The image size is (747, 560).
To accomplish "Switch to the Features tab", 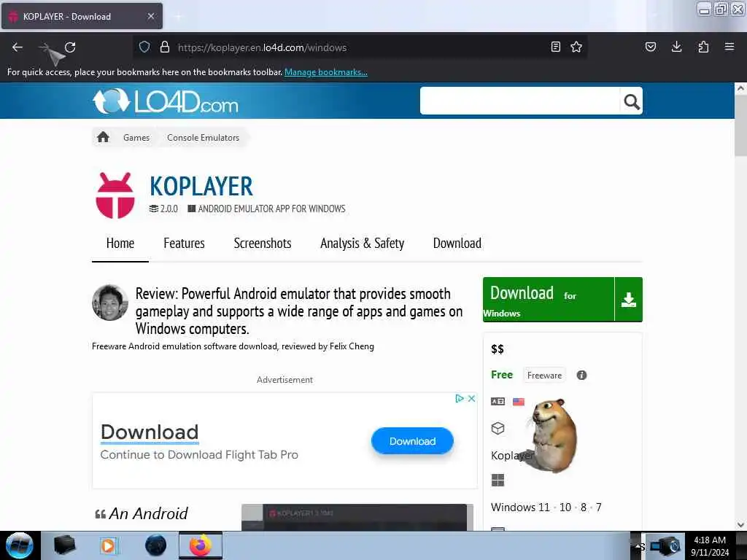I will click(x=184, y=244).
